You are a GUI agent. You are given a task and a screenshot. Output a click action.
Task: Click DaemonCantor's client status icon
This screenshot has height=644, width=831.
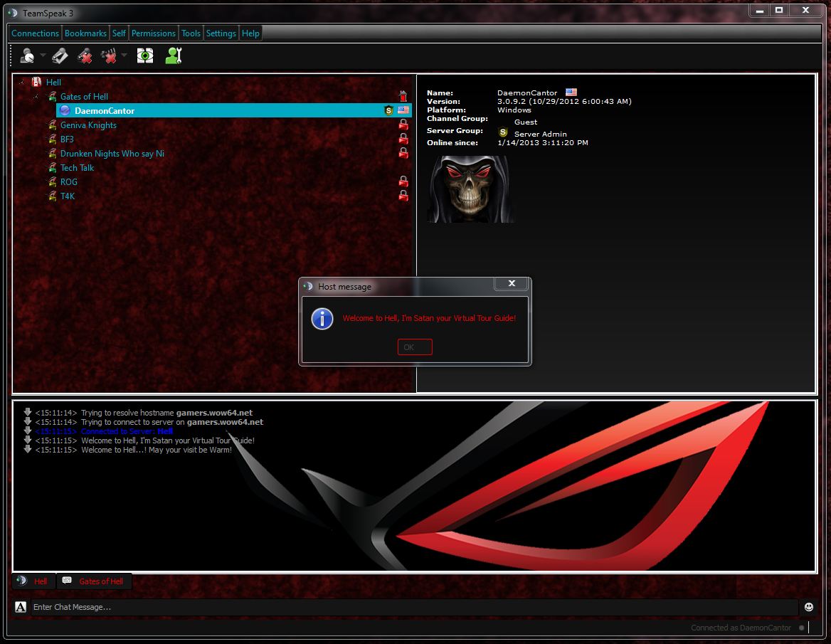(x=65, y=110)
